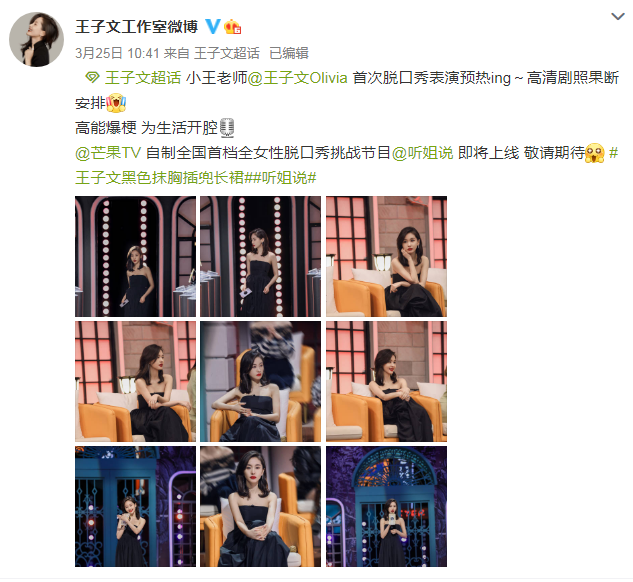This screenshot has height=582, width=633.
Task: Open the green 王子文超话 super-topic link
Action: (143, 77)
